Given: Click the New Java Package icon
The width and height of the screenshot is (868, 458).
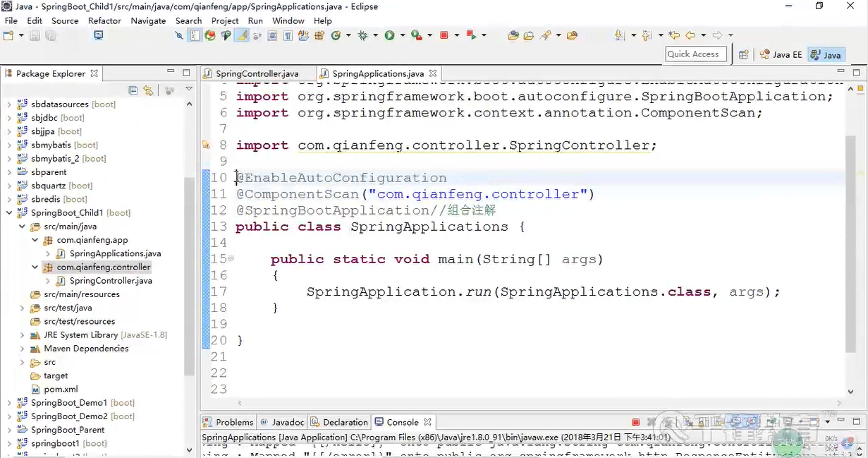Looking at the screenshot, I should pos(319,35).
